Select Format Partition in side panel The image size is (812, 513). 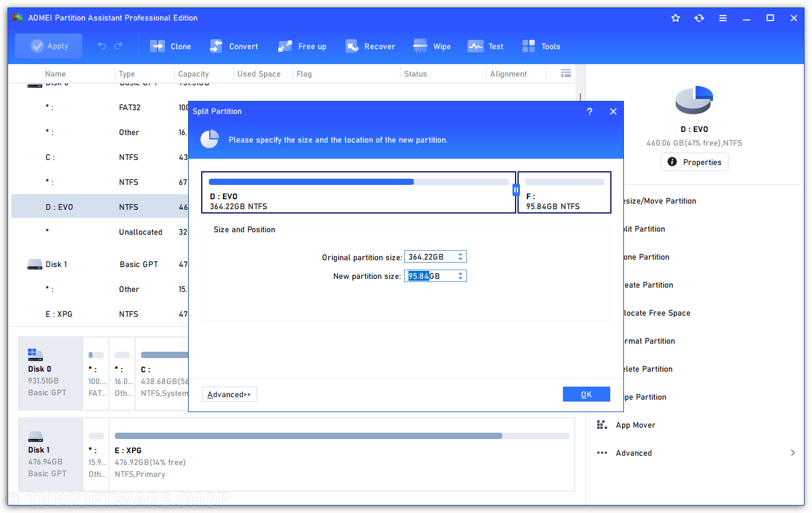[649, 341]
